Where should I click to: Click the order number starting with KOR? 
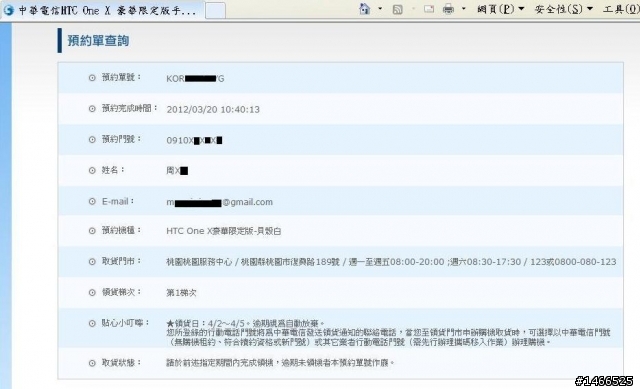195,79
